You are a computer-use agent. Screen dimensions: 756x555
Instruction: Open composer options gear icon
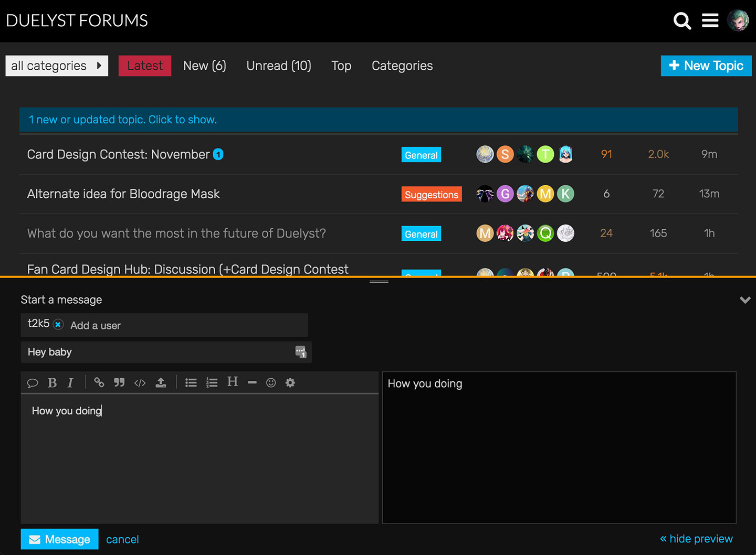coord(290,383)
